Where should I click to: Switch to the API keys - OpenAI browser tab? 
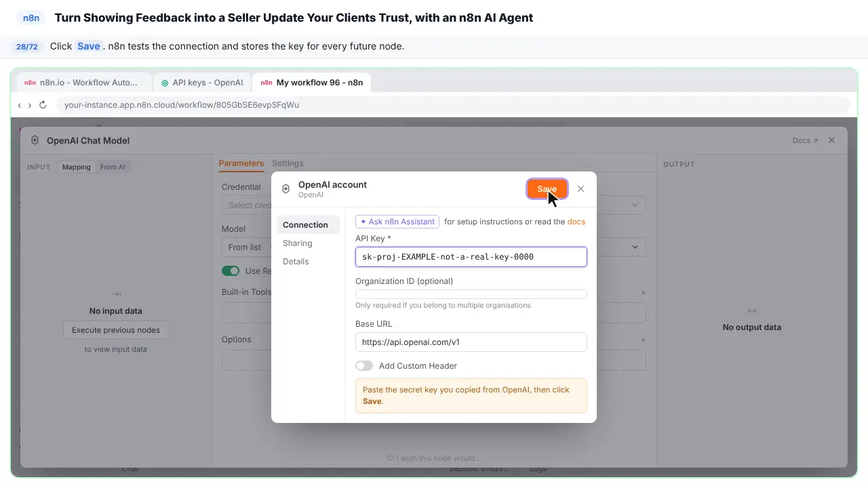click(x=202, y=83)
